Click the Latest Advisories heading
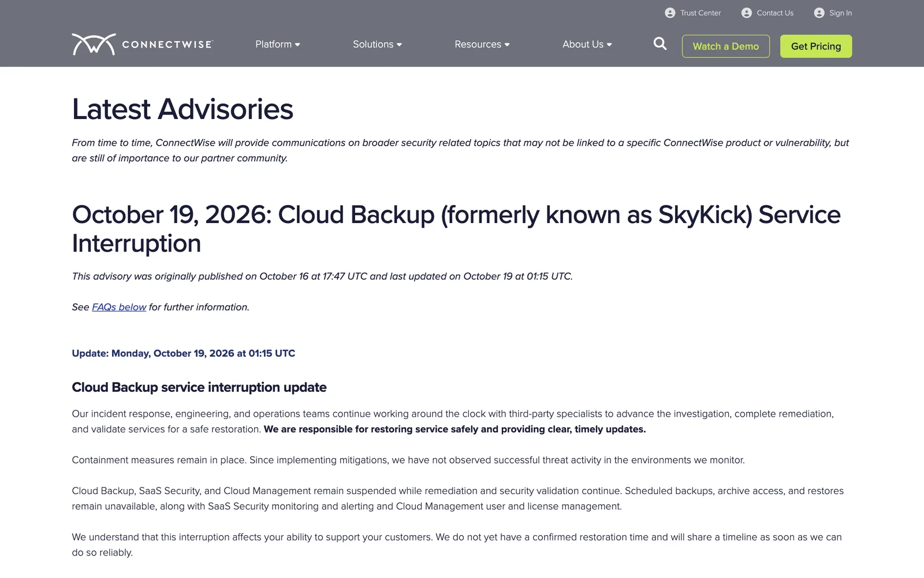The height and width of the screenshot is (578, 924). click(x=182, y=109)
